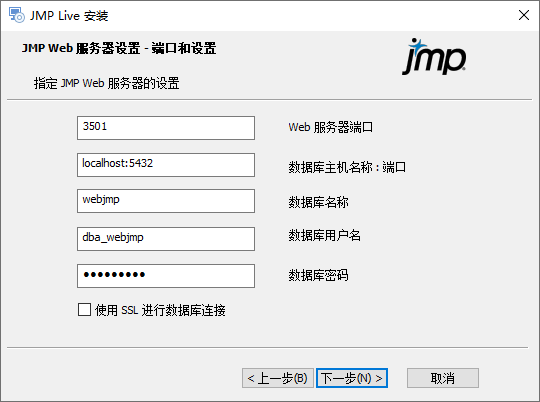The image size is (540, 402).
Task: Click the subtitle '指定 JMP Web 服务器的设置'
Action: click(x=106, y=83)
